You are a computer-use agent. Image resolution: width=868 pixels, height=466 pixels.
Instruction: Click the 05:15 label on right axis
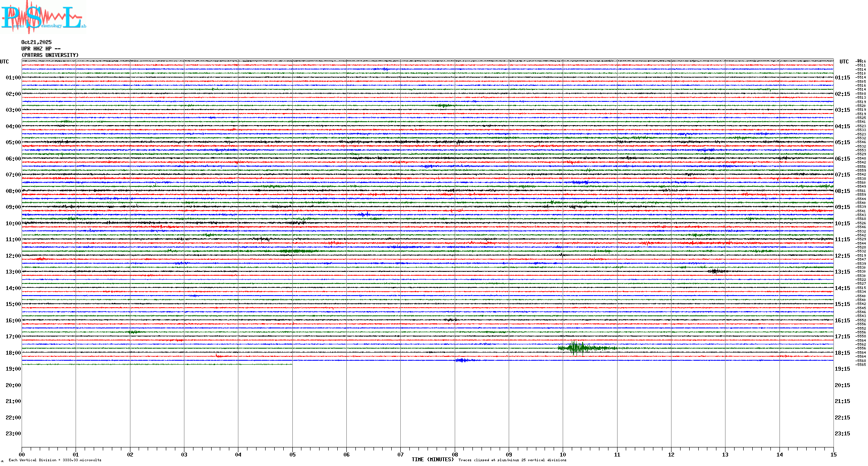pos(842,142)
